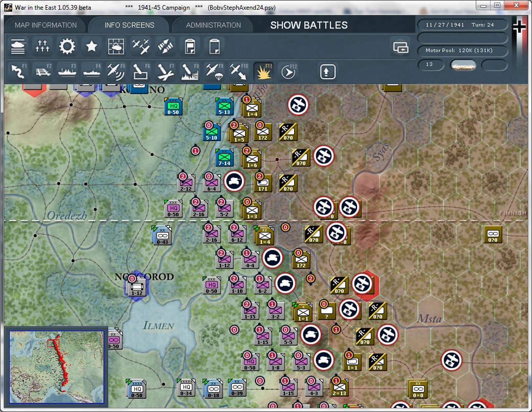The width and height of the screenshot is (532, 412).
Task: Select the pink 5-3 unit counter
Action: pyautogui.click(x=301, y=362)
